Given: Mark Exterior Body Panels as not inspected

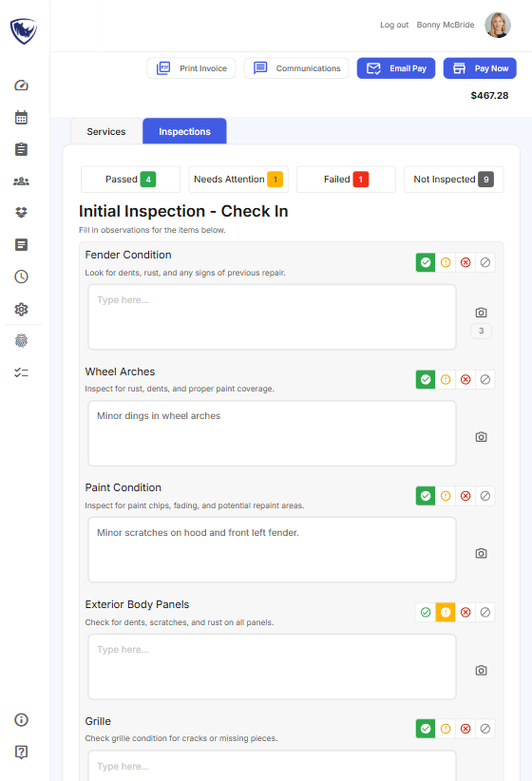Looking at the screenshot, I should coord(485,612).
